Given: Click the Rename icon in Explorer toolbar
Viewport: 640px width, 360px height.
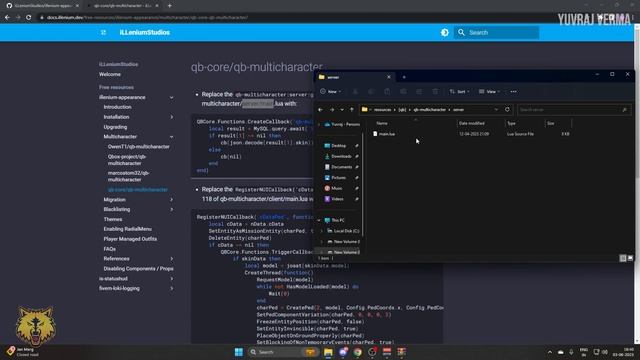Looking at the screenshot, I should coord(403,91).
